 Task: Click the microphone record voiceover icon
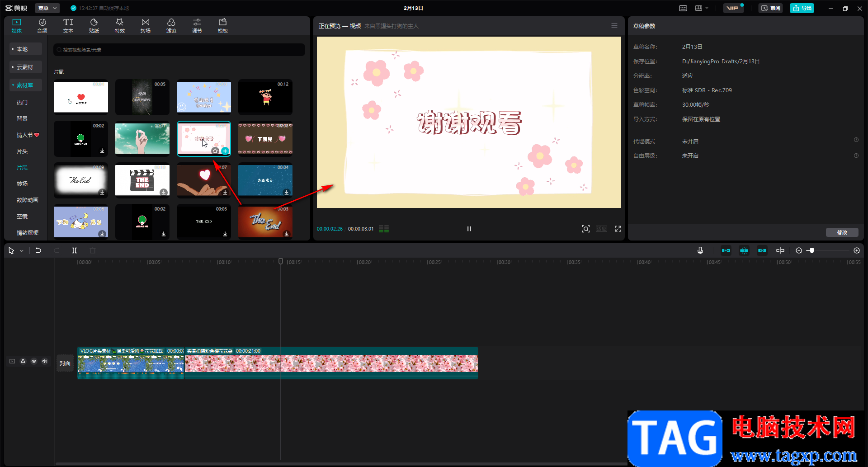700,250
